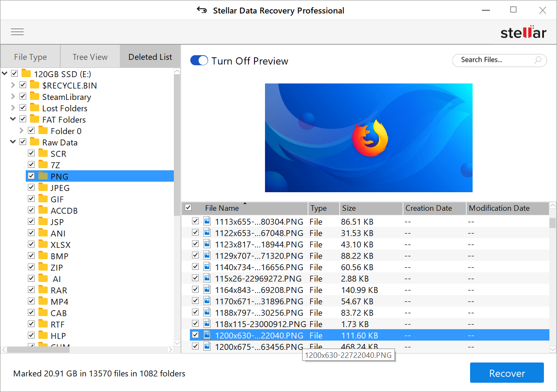Click the image icon of 115x26-22969272.PNG
This screenshot has height=392, width=557.
207,278
